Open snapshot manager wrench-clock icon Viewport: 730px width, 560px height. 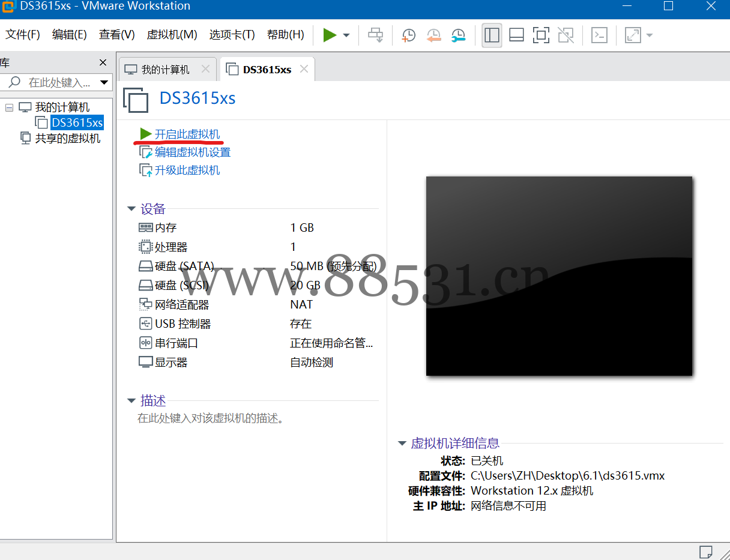[458, 35]
